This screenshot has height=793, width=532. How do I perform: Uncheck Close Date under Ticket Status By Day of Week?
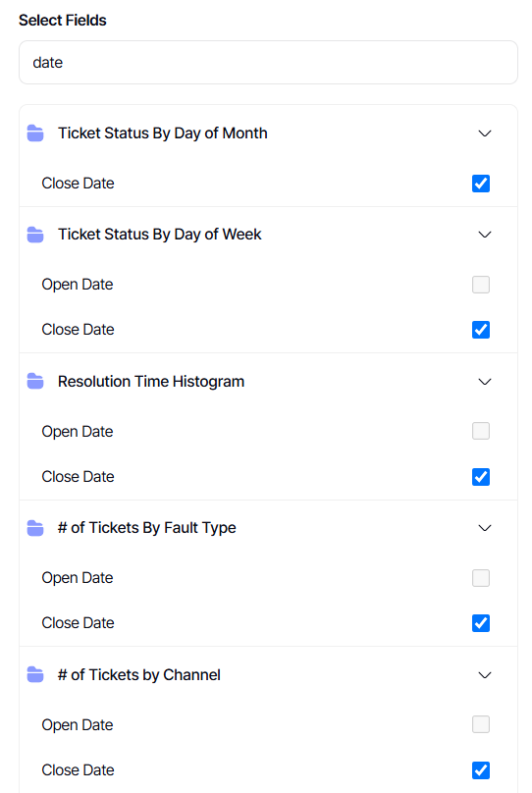click(481, 330)
